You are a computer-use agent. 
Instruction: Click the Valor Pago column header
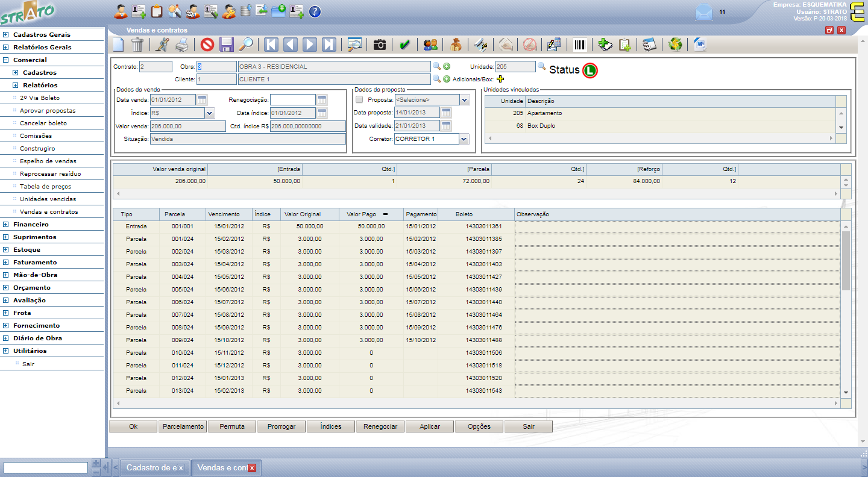[x=371, y=214]
